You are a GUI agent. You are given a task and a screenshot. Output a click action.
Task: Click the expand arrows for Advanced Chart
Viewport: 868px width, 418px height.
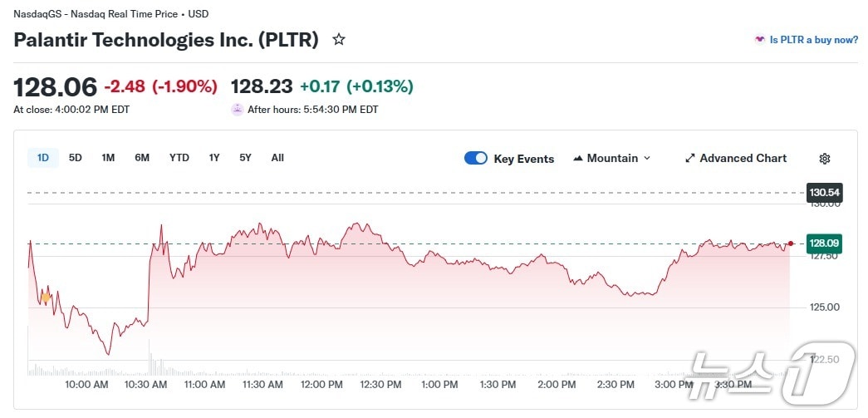(689, 159)
